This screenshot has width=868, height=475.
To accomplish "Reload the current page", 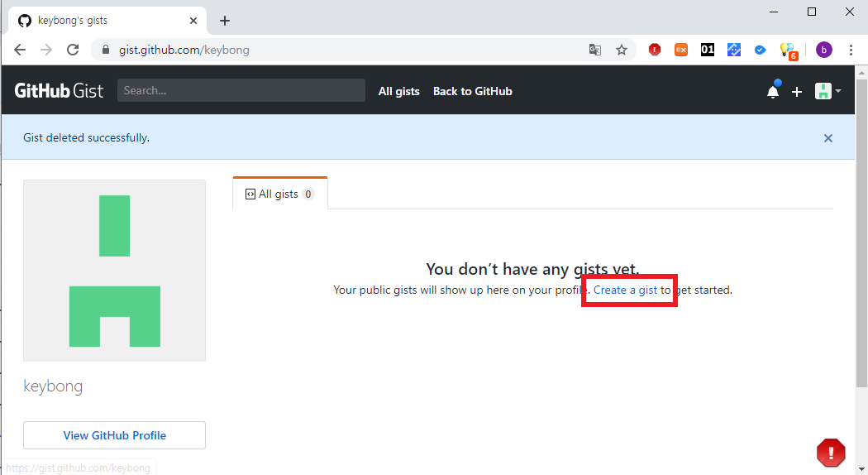I will (x=73, y=50).
